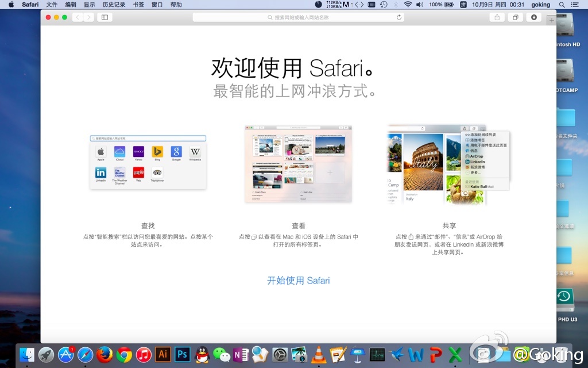
Task: Open Activity Monitor from the Dock
Action: (x=377, y=355)
